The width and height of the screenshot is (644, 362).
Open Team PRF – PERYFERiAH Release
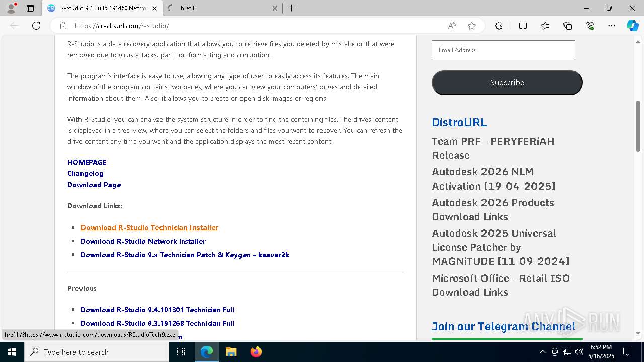pos(493,148)
